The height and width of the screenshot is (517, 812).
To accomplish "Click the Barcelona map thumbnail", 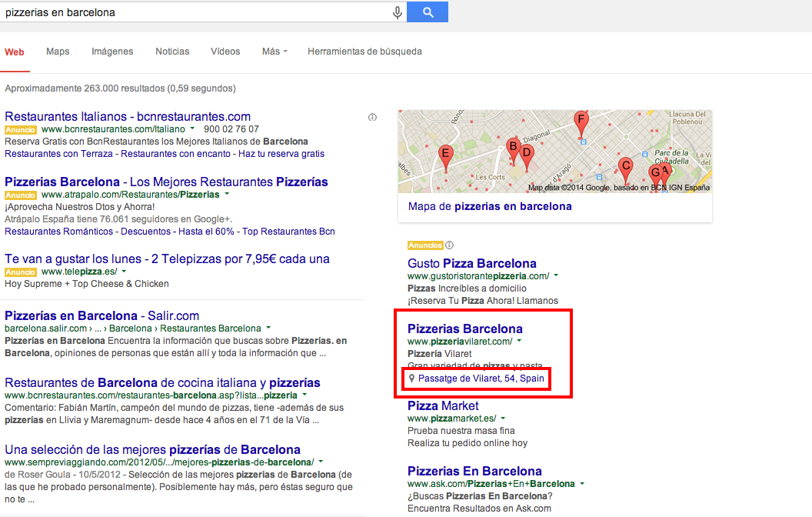I will tap(554, 152).
